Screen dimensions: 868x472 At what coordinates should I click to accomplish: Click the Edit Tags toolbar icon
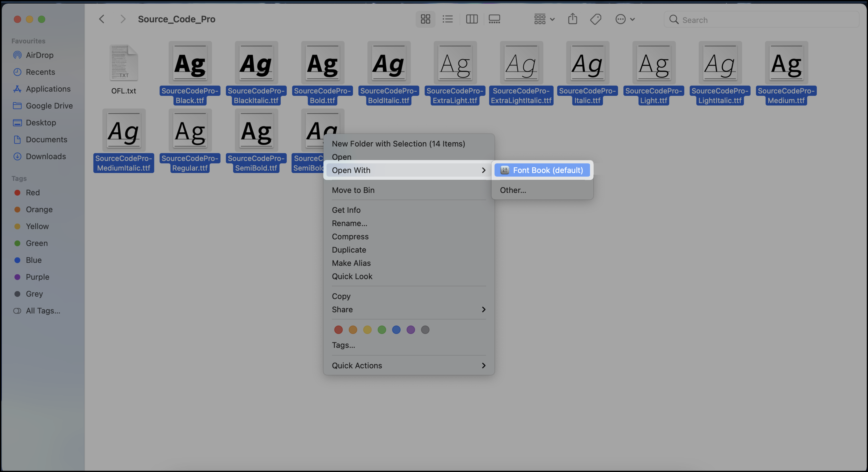(x=595, y=19)
